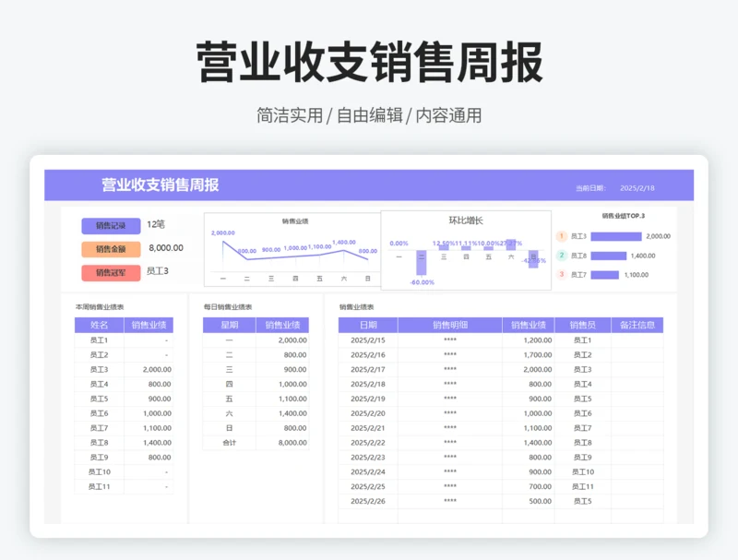Click the 2025/2/26 date cell

click(367, 501)
